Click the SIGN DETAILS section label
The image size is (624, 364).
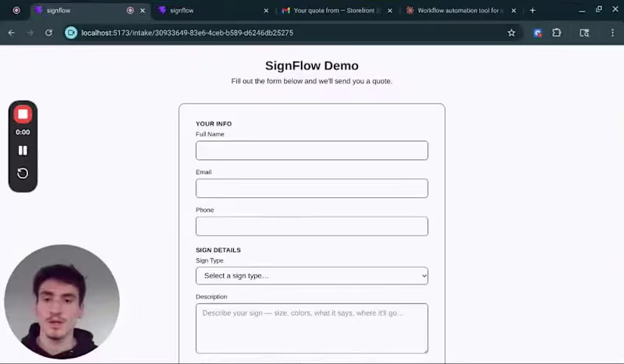[x=218, y=250]
